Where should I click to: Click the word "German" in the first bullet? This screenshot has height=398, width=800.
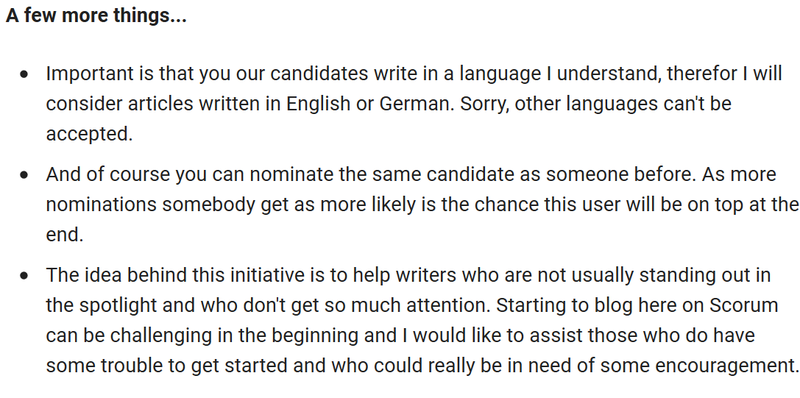416,104
